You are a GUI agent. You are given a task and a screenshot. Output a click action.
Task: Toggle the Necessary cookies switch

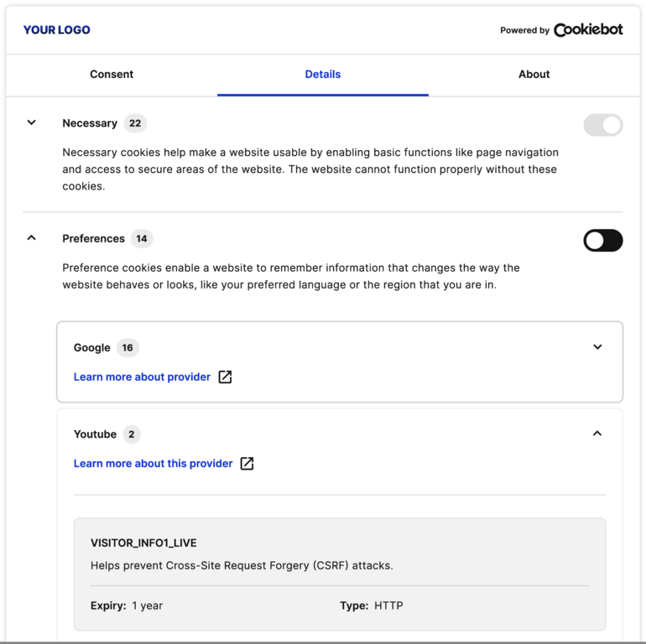pos(603,125)
